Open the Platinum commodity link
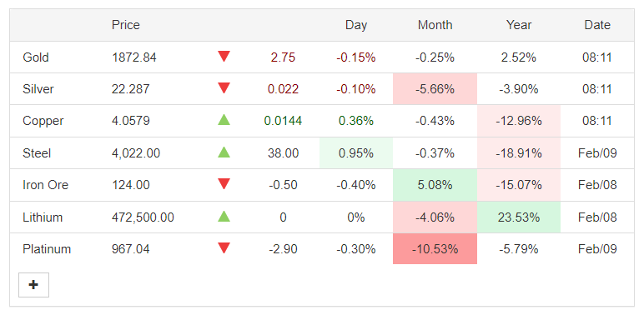Viewport: 644px width, 315px height. click(47, 249)
